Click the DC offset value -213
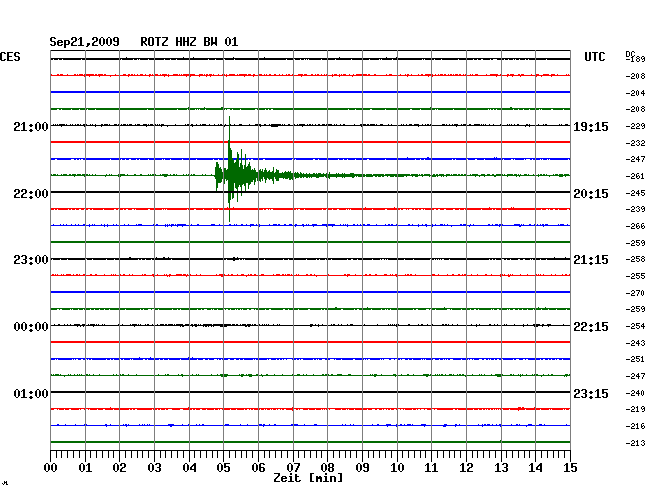 [x=635, y=443]
